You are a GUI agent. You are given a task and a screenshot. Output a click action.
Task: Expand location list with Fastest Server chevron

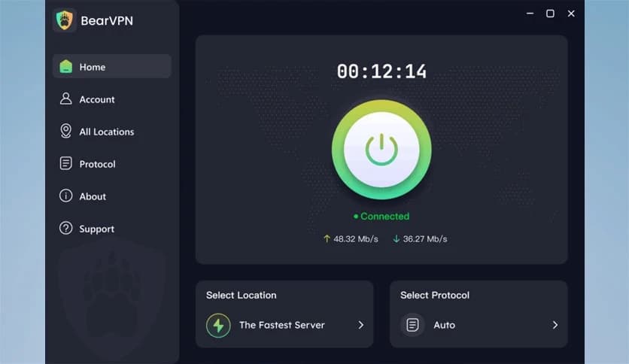pos(361,325)
